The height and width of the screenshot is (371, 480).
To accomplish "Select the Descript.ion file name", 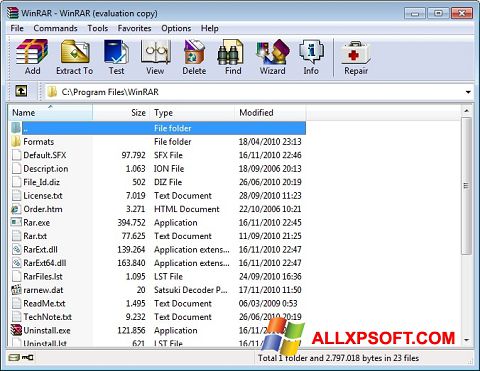I will [x=46, y=169].
